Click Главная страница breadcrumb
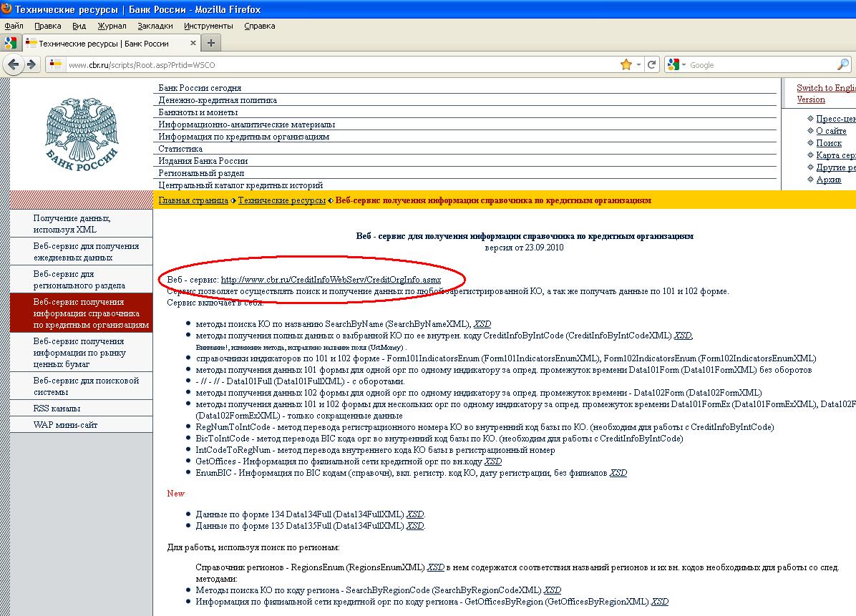Image resolution: width=856 pixels, height=616 pixels. (x=193, y=200)
